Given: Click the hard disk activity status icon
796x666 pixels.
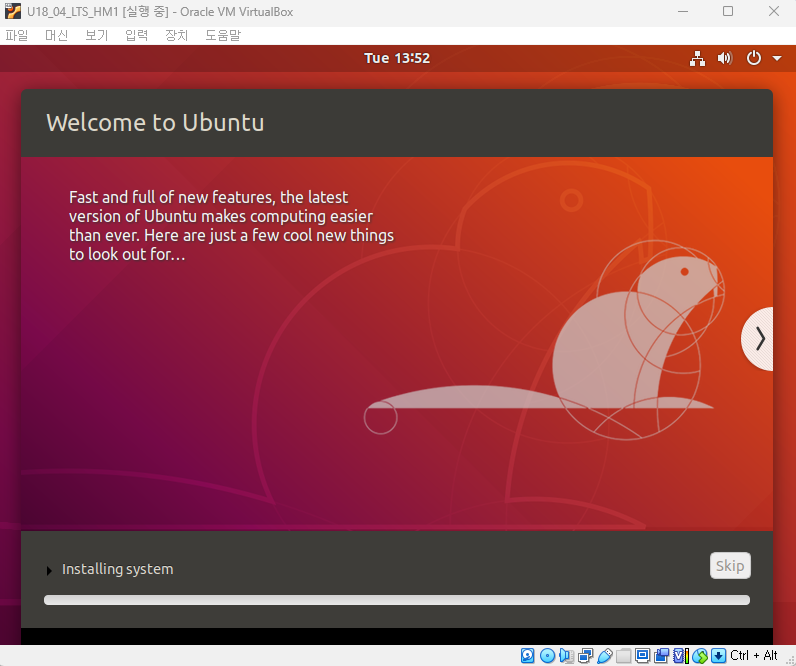Looking at the screenshot, I should 527,656.
